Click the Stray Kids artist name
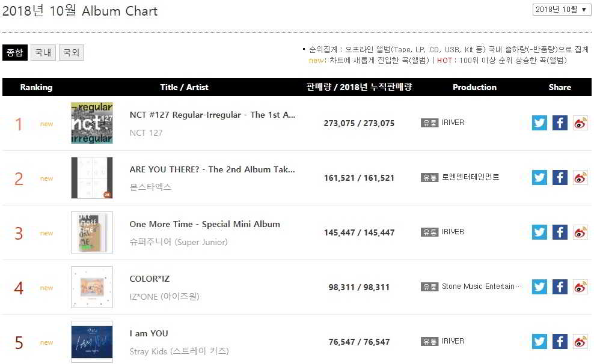Image resolution: width=594 pixels, height=364 pixels. tap(179, 351)
